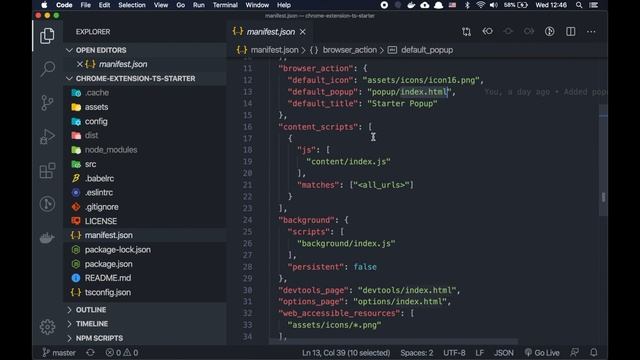640x360 pixels.
Task: Expand the node_modules folder
Action: [145, 150]
